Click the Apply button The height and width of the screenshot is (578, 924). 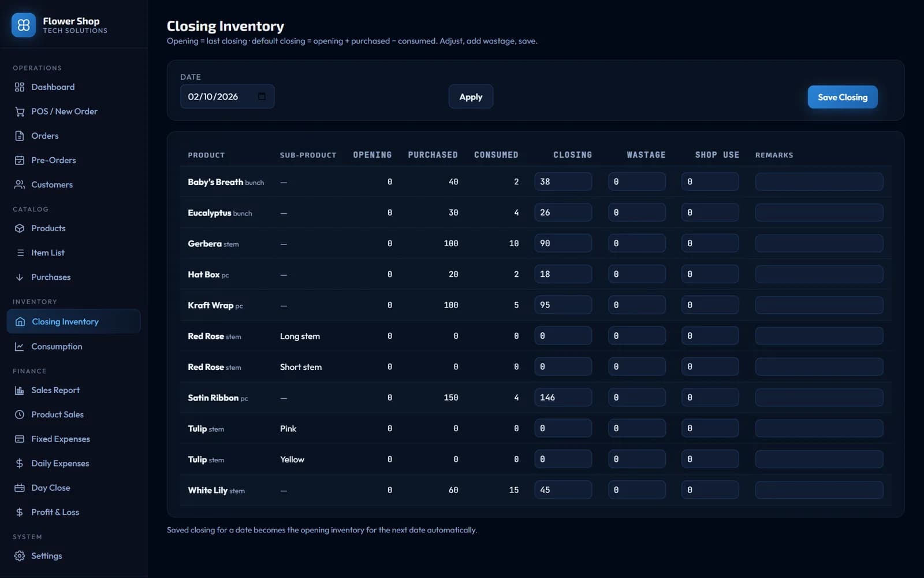(471, 97)
